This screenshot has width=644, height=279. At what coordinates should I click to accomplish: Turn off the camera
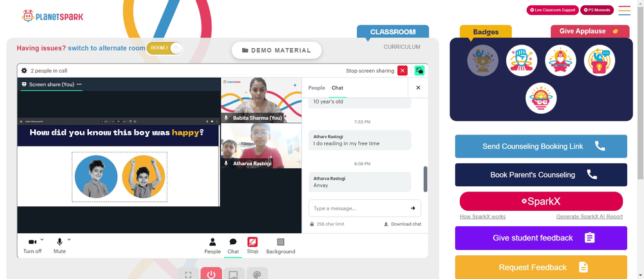tap(32, 246)
